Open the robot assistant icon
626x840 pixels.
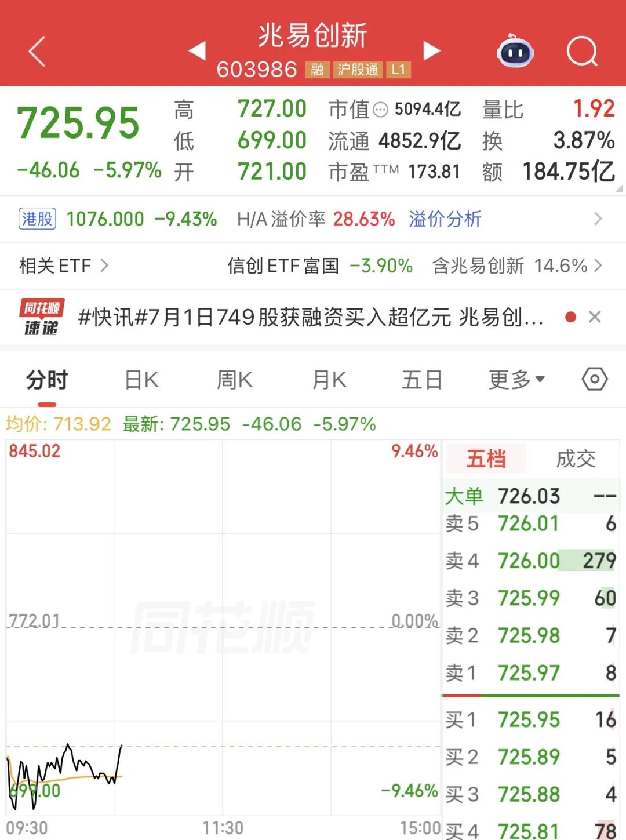(515, 52)
